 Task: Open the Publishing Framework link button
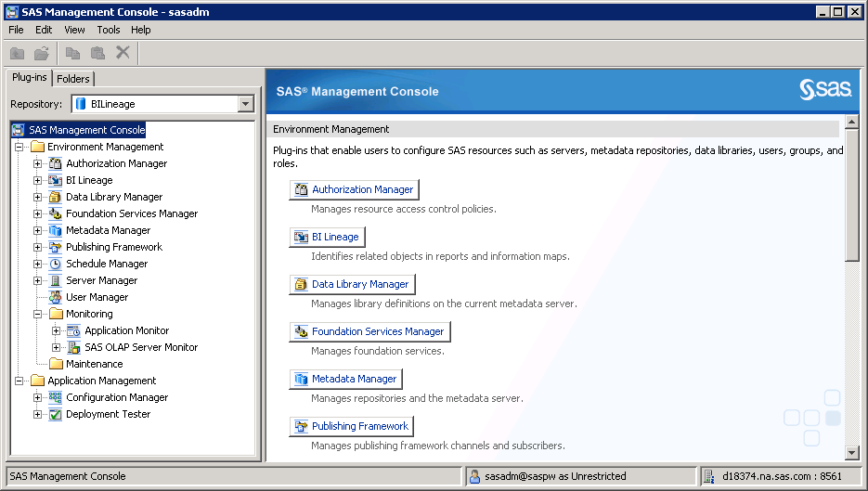point(352,426)
